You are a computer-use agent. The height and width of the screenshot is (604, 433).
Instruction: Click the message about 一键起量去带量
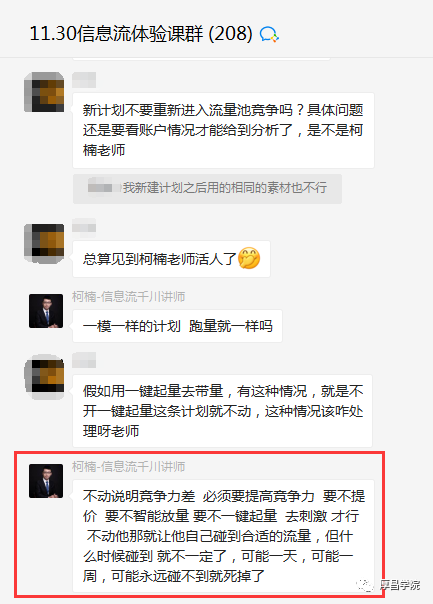click(x=222, y=411)
